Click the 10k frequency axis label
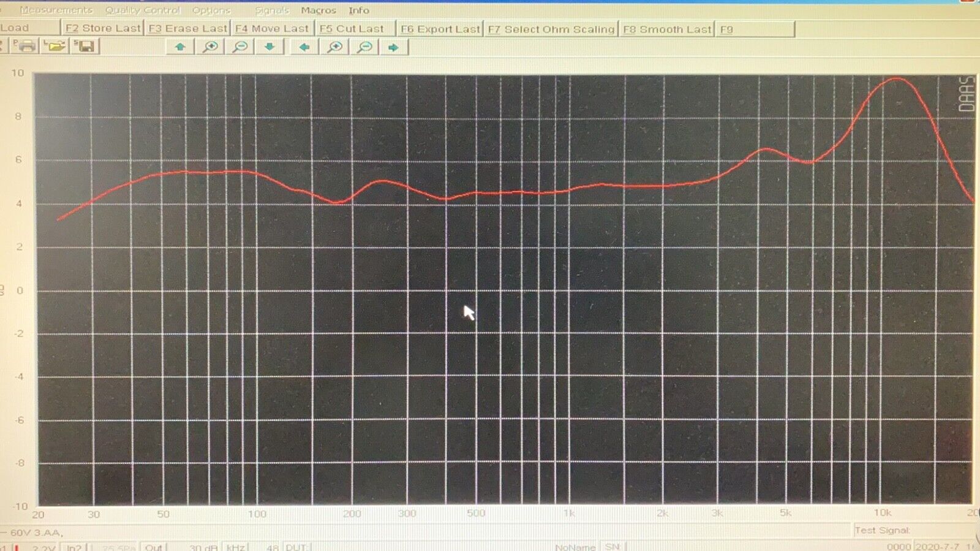Screen dimensions: 980x551 [882, 512]
